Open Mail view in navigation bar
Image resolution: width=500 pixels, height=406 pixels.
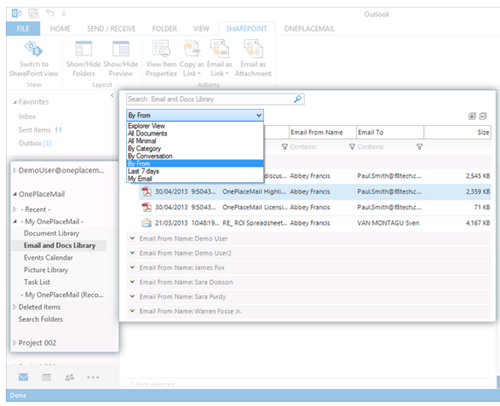click(23, 377)
